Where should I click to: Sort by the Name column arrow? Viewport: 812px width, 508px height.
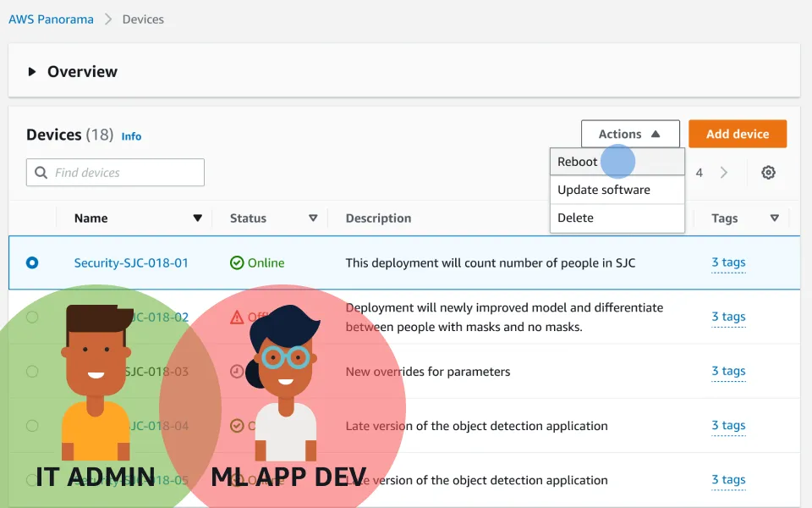pos(197,218)
